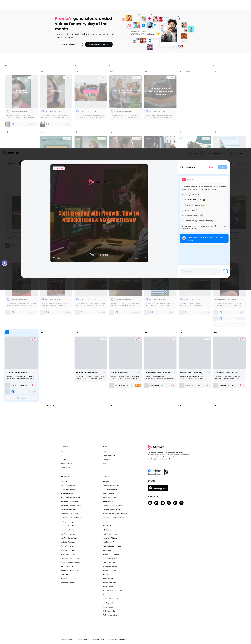Click info icon on The Power of Minimalism
The image size is (251, 644).
tap(243, 372)
